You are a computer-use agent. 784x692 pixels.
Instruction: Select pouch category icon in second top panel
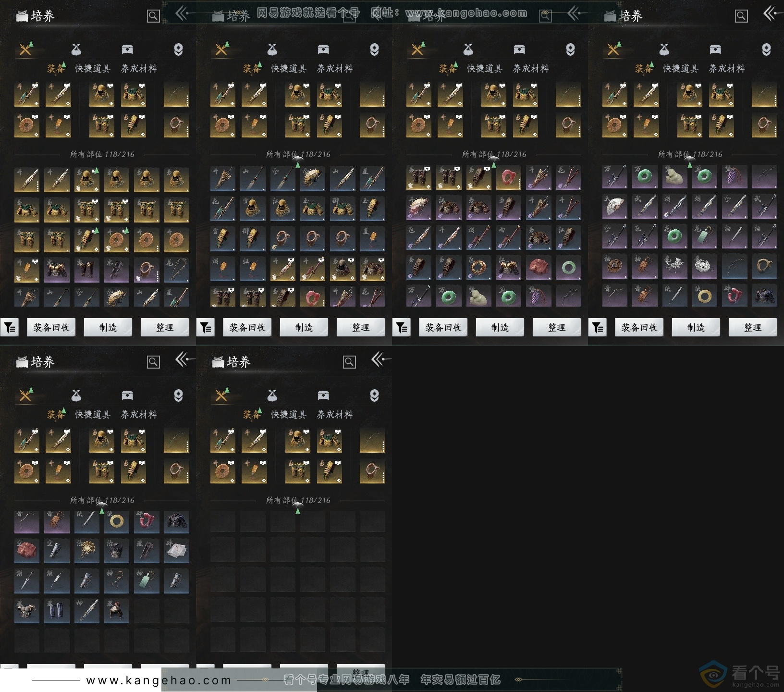272,49
